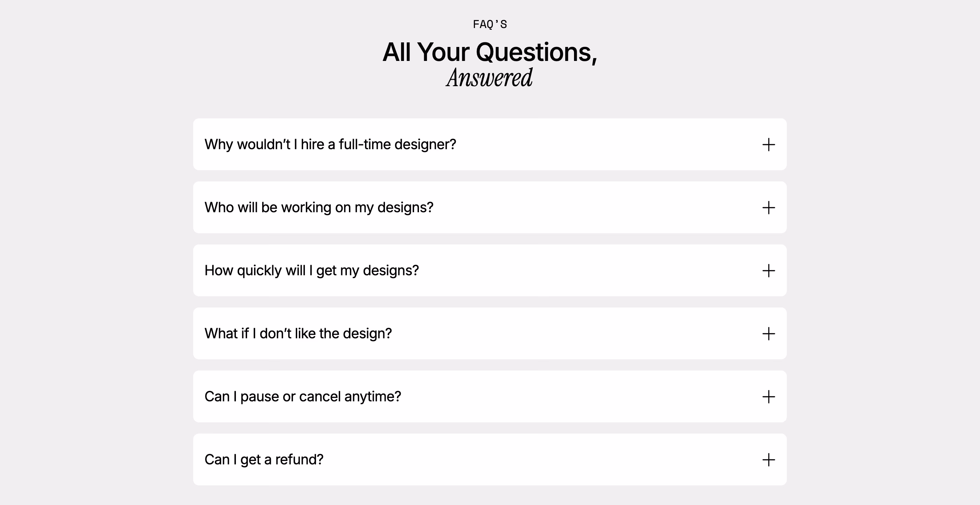Open the 'Can I get a refund?' question text
The height and width of the screenshot is (505, 980).
(x=264, y=460)
